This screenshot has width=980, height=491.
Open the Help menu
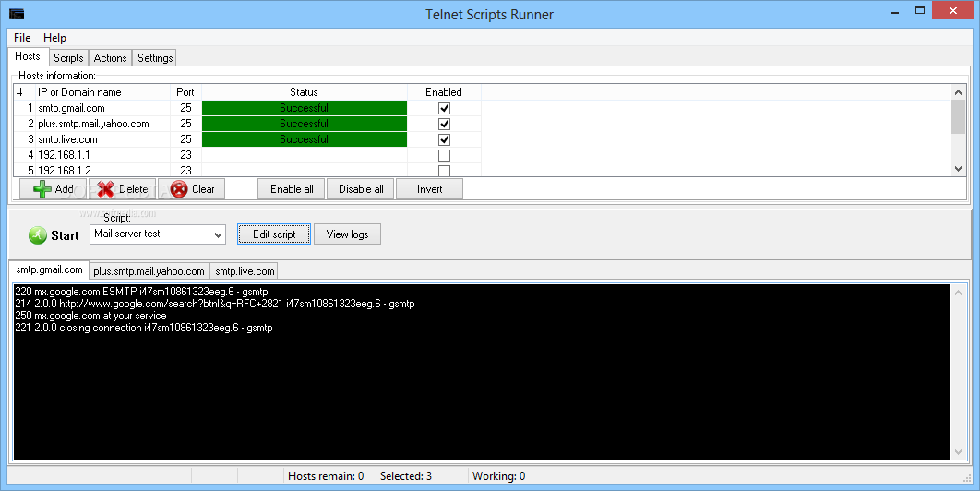click(54, 38)
